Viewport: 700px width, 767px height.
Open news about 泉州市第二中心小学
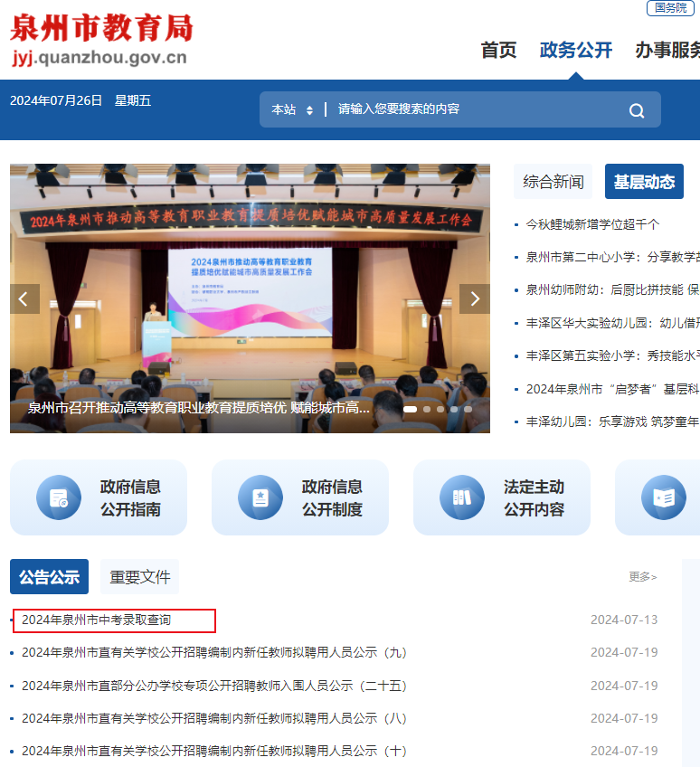613,257
